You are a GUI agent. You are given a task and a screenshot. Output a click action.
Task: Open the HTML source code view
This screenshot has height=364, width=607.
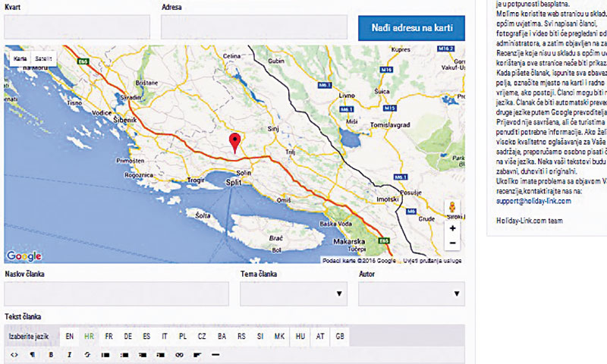[14, 354]
